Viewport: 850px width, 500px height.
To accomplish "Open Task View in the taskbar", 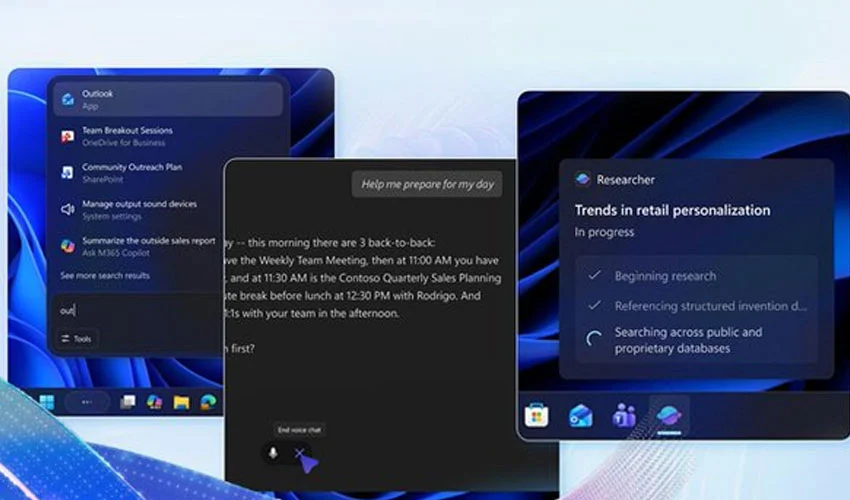I will tap(127, 402).
